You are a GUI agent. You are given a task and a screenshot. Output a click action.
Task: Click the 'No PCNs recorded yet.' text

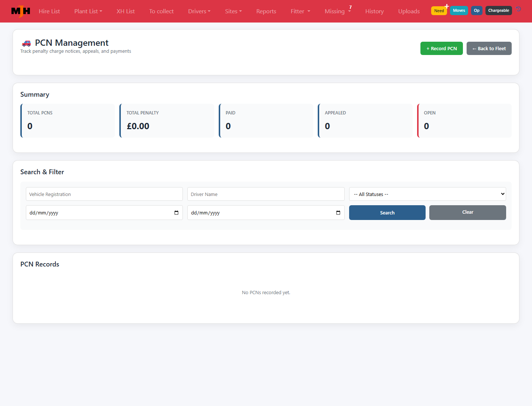[266, 292]
